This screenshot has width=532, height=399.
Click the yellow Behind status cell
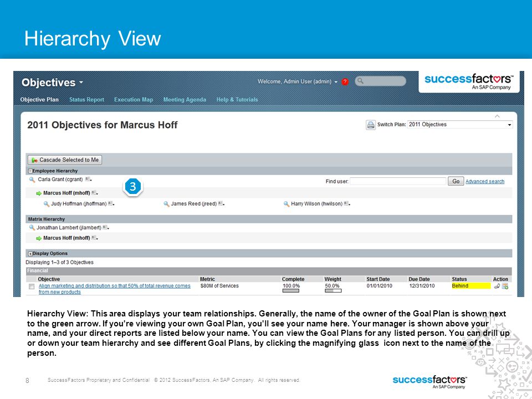click(471, 286)
